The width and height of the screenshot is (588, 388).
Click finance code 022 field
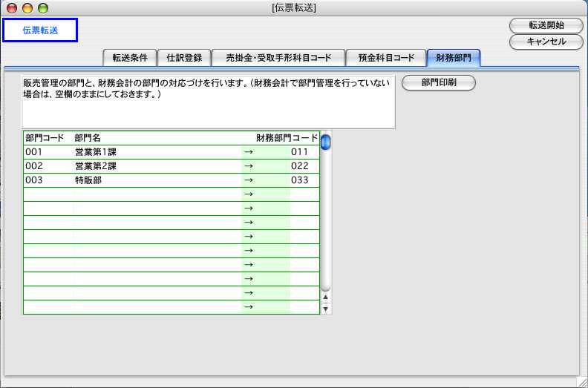point(304,166)
